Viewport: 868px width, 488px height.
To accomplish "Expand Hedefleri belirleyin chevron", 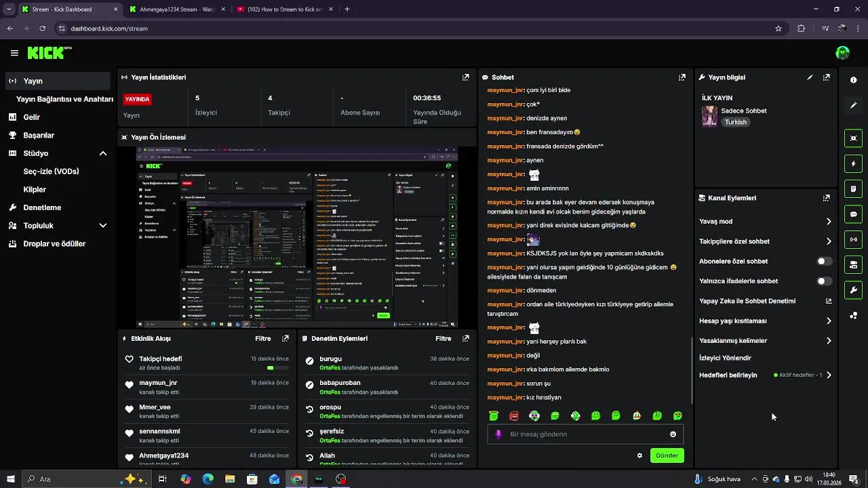I will coord(829,375).
